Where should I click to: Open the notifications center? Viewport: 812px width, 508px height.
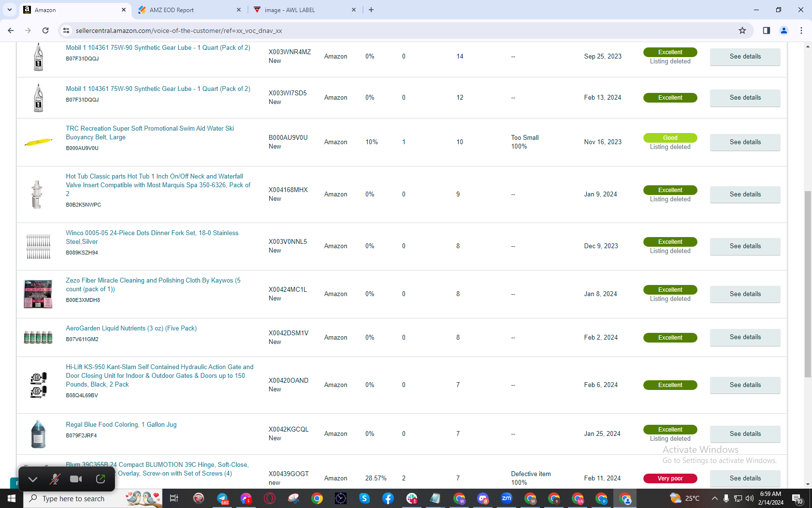click(797, 498)
